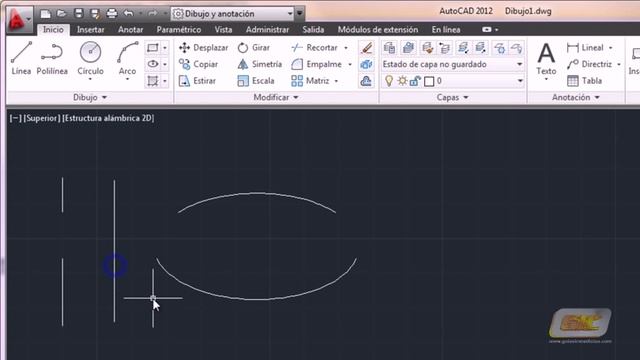Switch to the Anotar ribbon tab

(x=130, y=30)
